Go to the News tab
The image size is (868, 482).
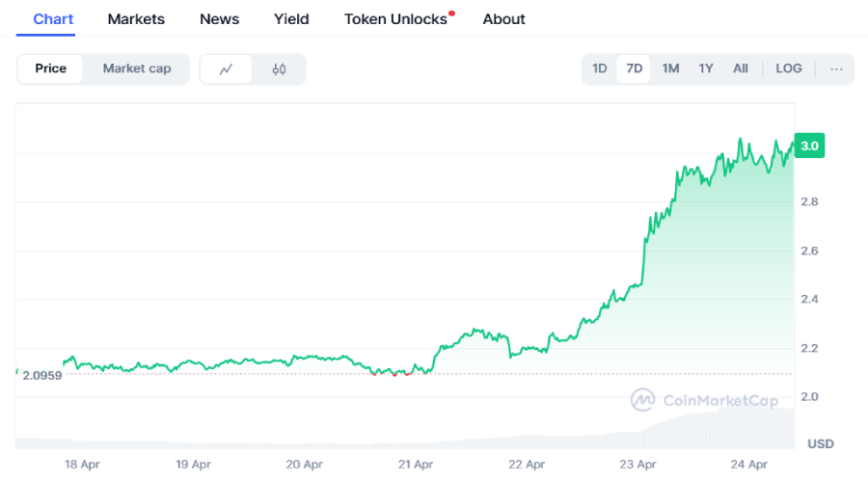219,19
